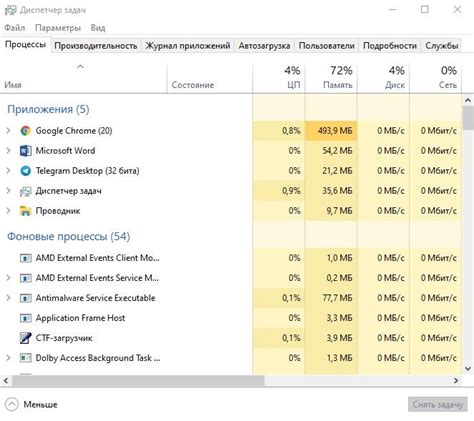Switch to the Подробности tab
Viewport: 474px width, 421px height.
[390, 46]
